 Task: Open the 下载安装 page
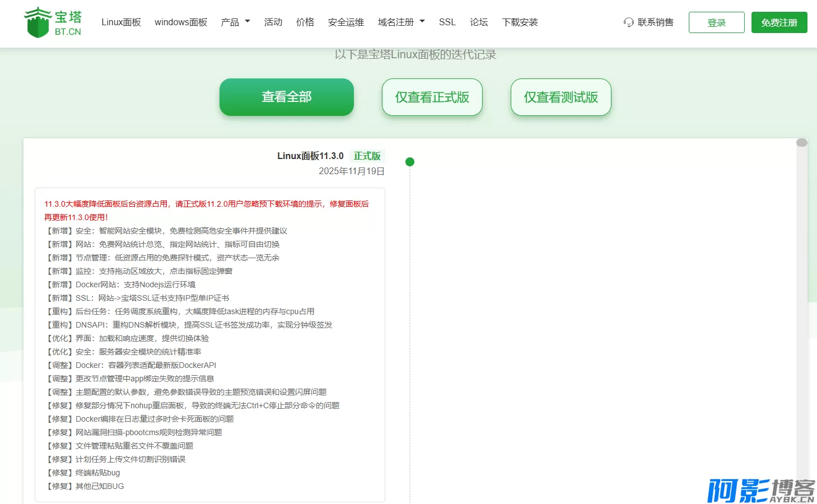click(x=520, y=22)
